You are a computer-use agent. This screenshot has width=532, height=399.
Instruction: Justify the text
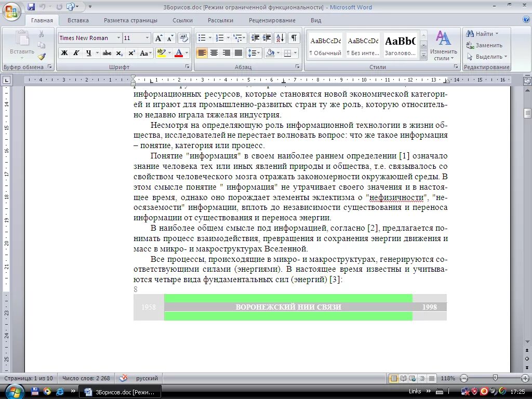(239, 53)
